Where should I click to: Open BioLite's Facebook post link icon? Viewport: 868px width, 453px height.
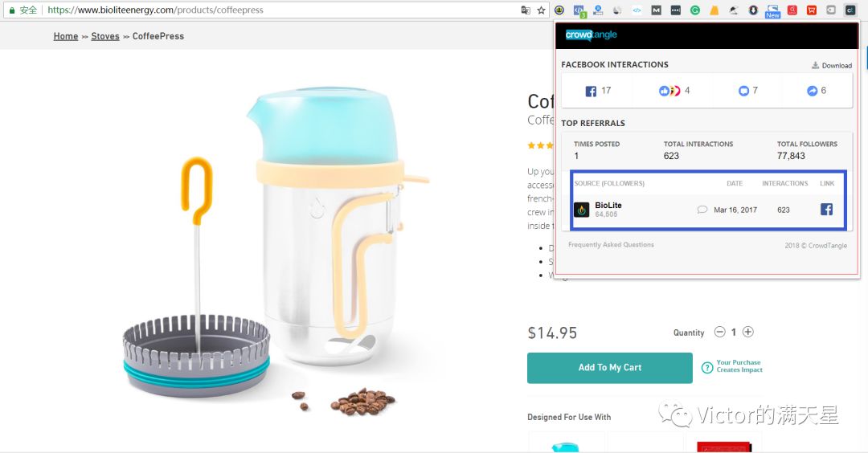point(826,209)
